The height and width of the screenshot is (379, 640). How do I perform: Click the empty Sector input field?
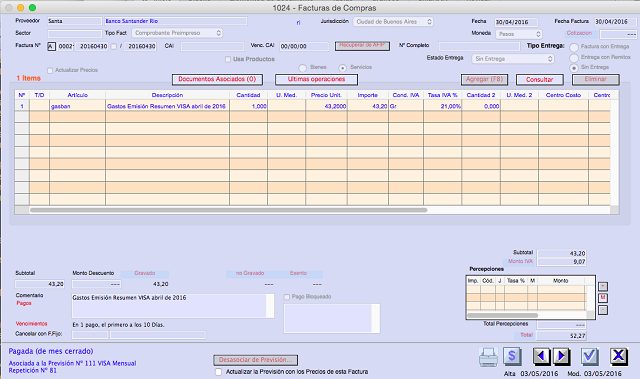click(74, 33)
